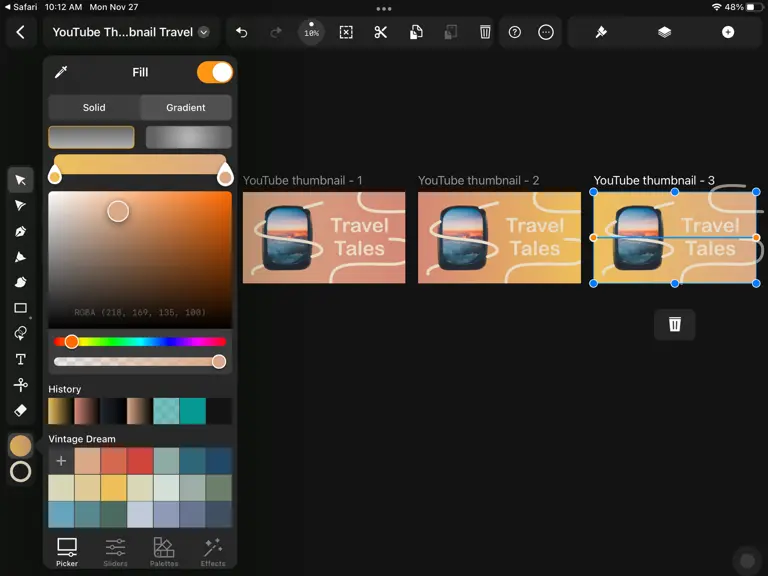This screenshot has width=768, height=576.
Task: Toggle the Fill switch off
Action: click(215, 72)
